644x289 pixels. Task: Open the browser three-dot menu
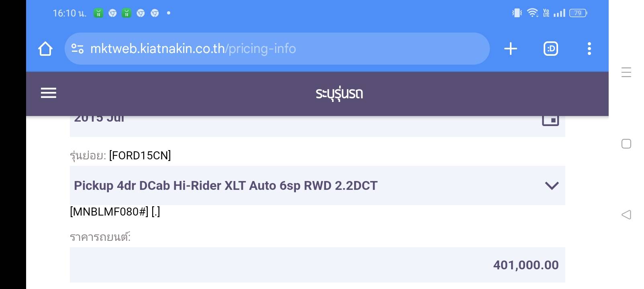(589, 49)
